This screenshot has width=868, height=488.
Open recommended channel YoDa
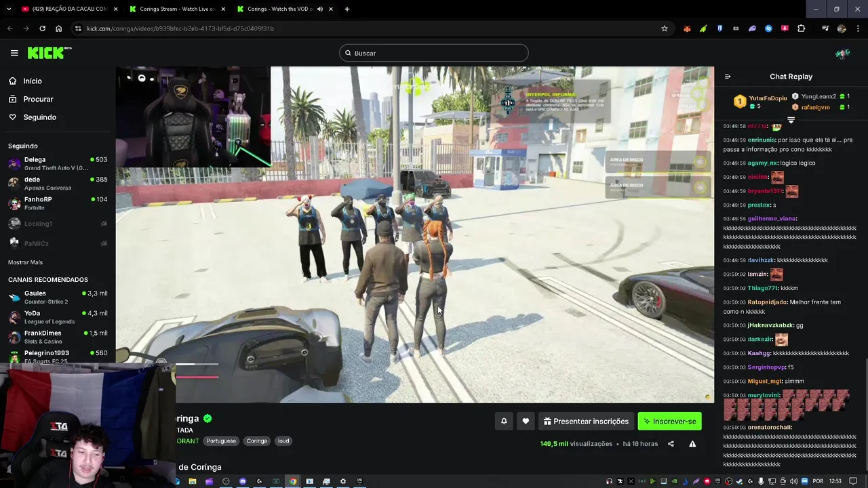point(58,317)
